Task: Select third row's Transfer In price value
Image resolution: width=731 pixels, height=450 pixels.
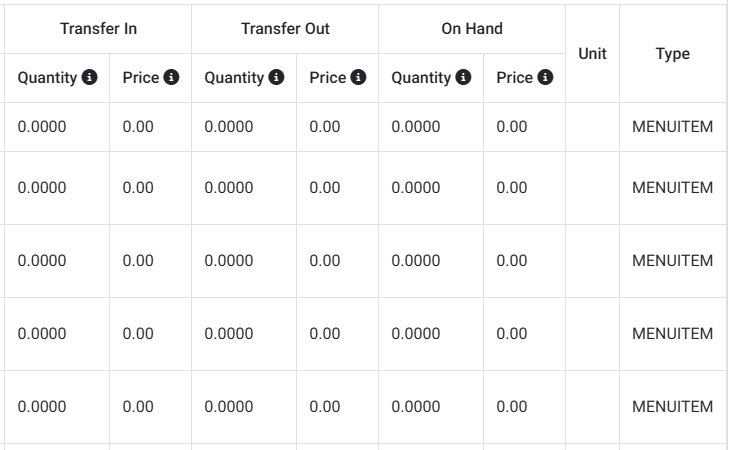Action: pos(138,261)
